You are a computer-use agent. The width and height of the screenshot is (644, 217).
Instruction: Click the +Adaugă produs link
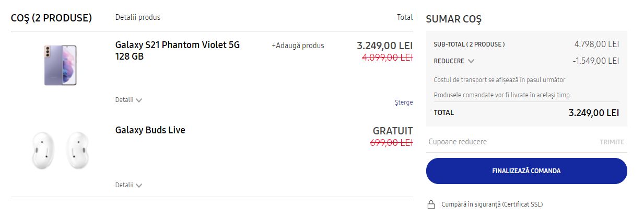tap(298, 45)
